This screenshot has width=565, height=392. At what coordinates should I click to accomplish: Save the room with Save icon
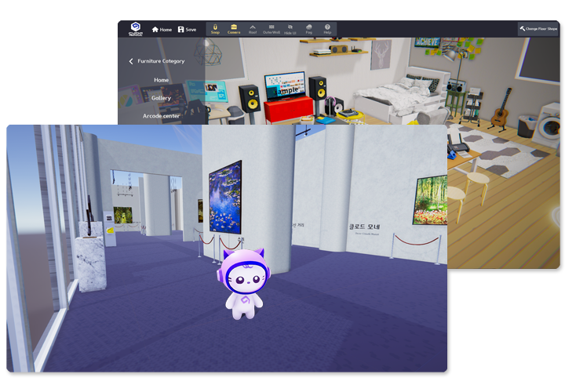point(187,29)
